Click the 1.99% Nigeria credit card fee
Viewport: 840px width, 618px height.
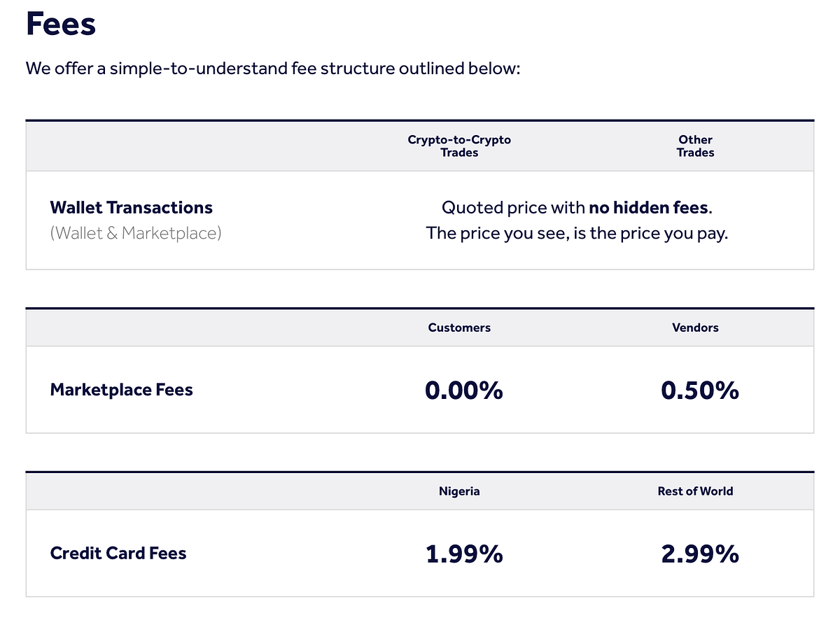pos(463,554)
